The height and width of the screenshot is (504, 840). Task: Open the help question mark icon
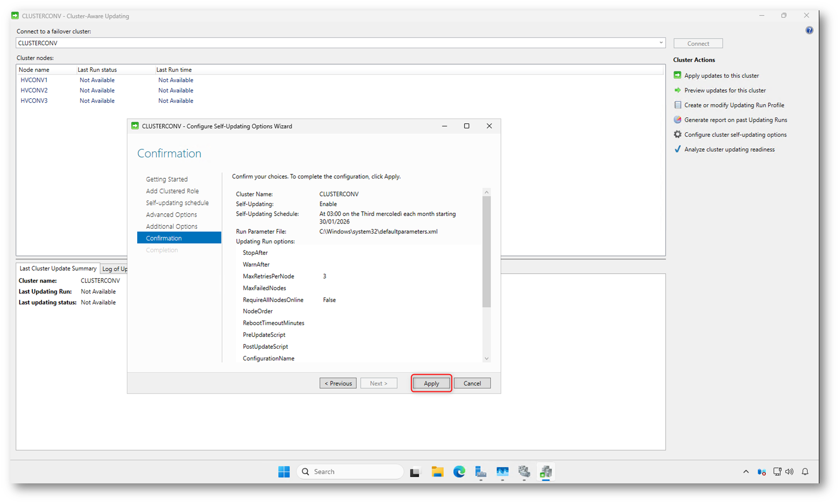(x=809, y=30)
